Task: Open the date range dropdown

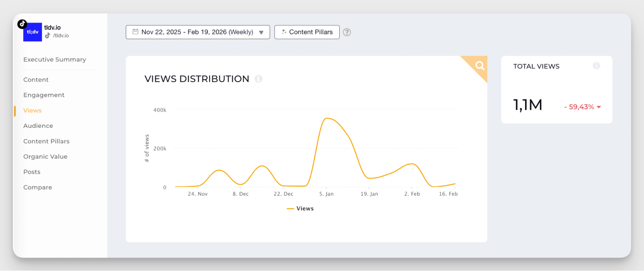Action: pyautogui.click(x=197, y=32)
